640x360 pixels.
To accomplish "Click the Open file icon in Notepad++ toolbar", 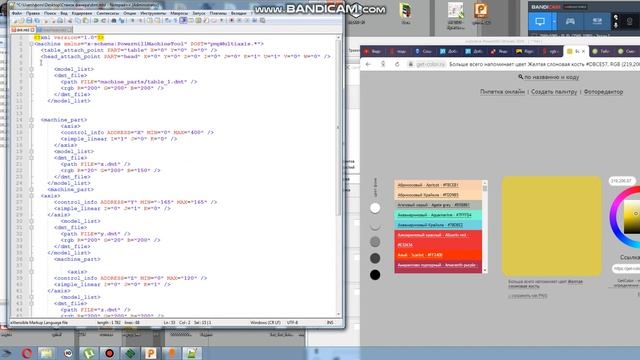I will [22, 20].
